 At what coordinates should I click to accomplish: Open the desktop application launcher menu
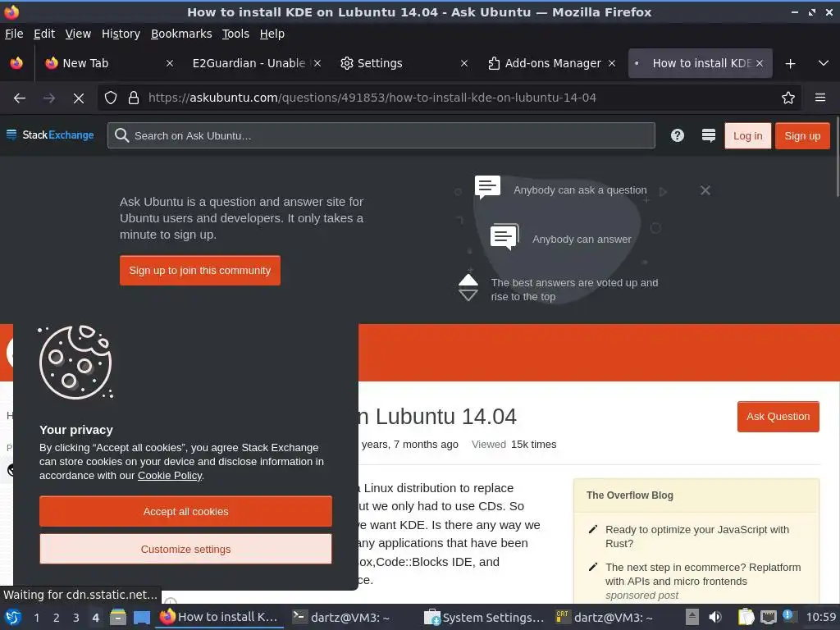point(13,617)
